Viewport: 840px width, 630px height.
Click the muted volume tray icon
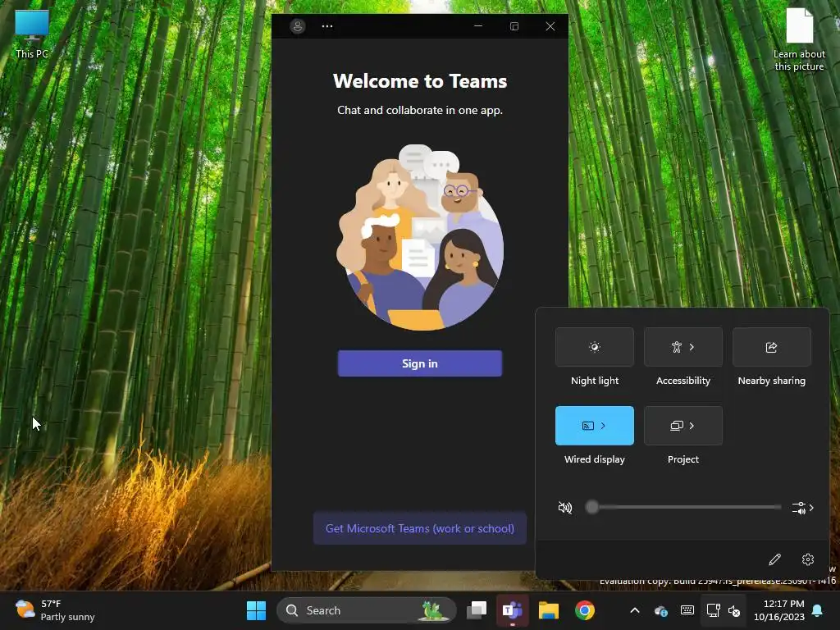(x=734, y=610)
